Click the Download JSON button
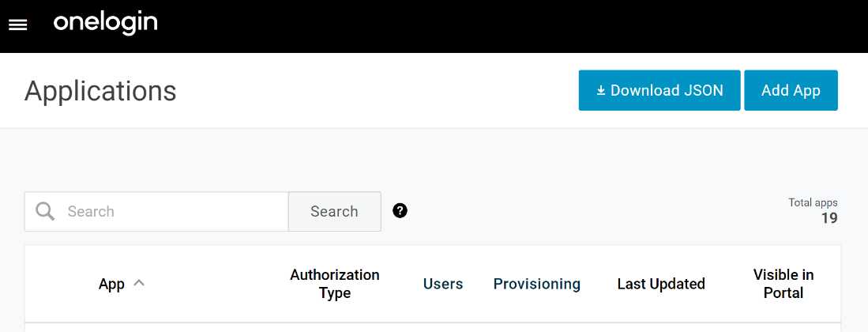 click(659, 90)
